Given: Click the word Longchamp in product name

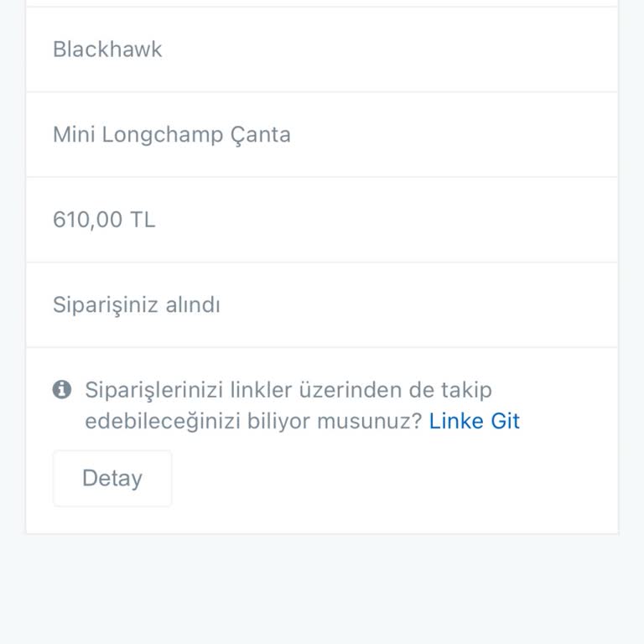Looking at the screenshot, I should (162, 136).
